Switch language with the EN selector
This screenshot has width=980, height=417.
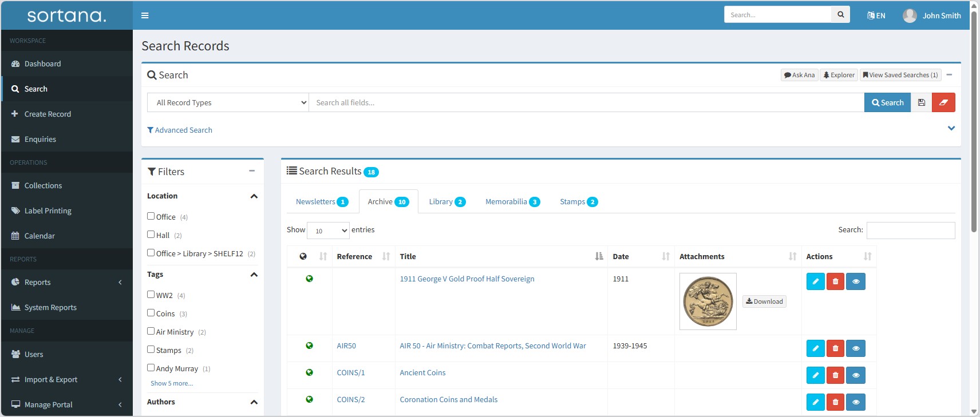pyautogui.click(x=876, y=15)
